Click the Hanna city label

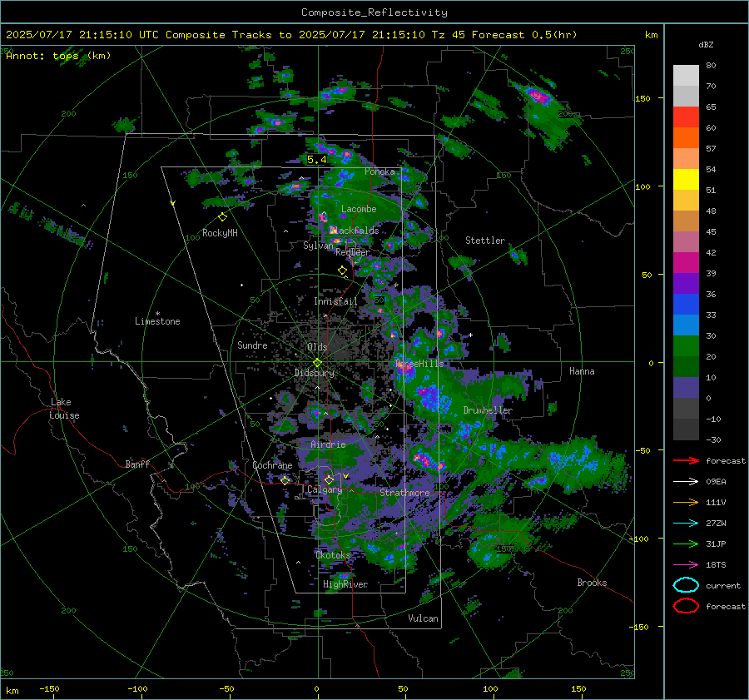pos(582,371)
